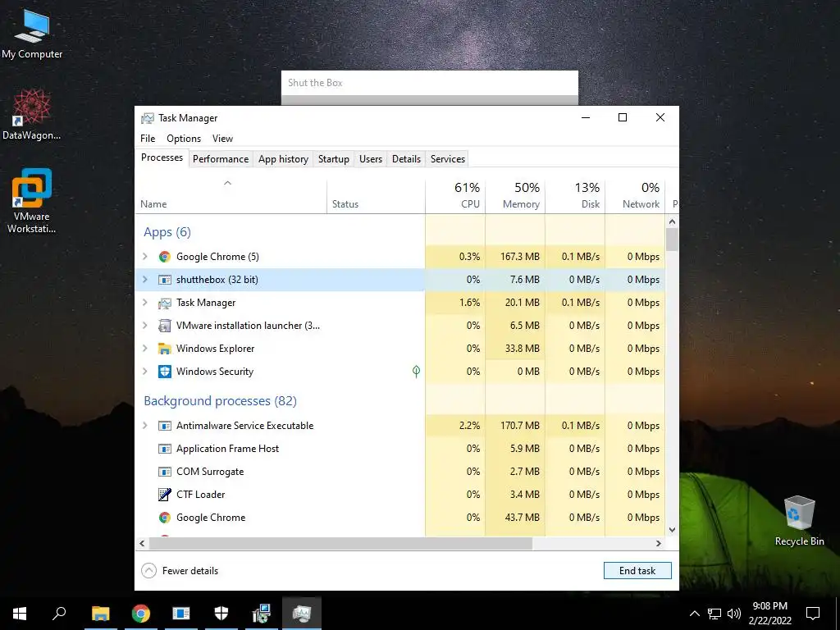Image resolution: width=840 pixels, height=630 pixels.
Task: Collapse to Fewer details view
Action: pyautogui.click(x=180, y=571)
